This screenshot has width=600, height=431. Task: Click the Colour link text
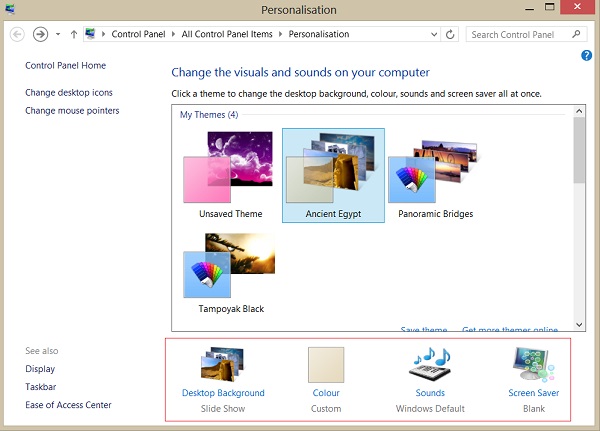click(x=326, y=393)
